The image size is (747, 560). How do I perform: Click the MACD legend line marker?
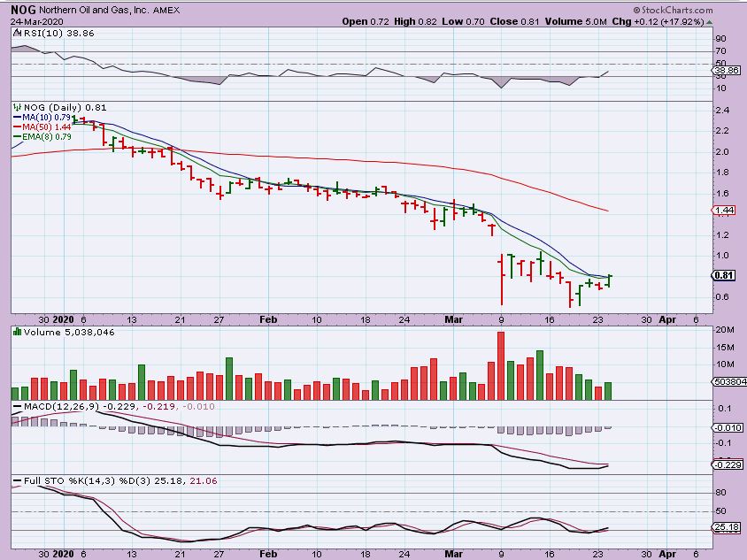(x=17, y=407)
